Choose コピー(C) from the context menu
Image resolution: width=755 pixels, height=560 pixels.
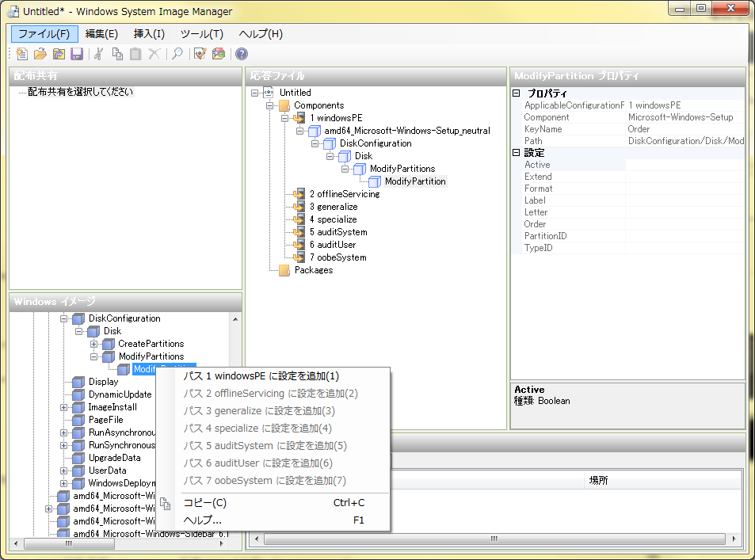tap(273, 503)
